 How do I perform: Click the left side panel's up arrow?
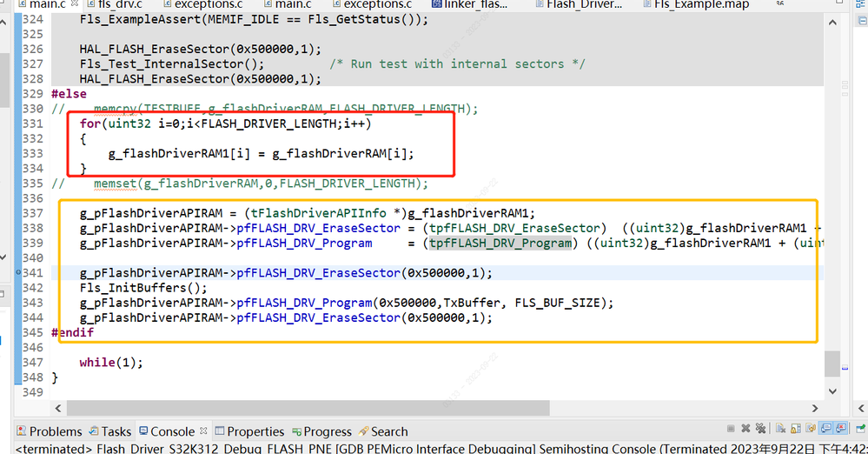coord(3,22)
